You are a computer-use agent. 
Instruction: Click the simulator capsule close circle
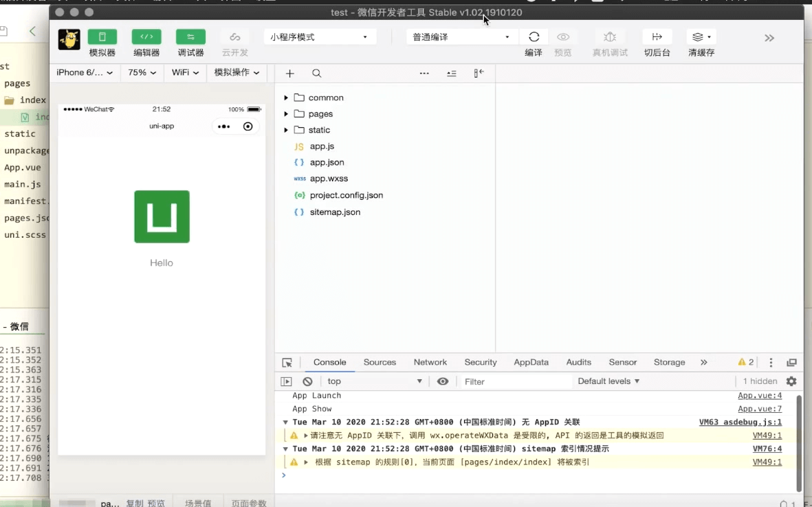248,126
